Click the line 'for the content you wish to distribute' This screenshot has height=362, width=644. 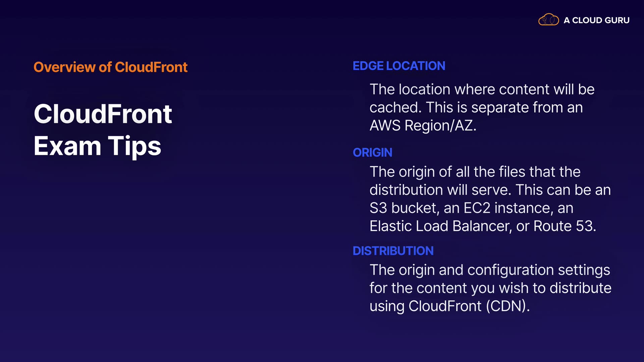tap(490, 288)
